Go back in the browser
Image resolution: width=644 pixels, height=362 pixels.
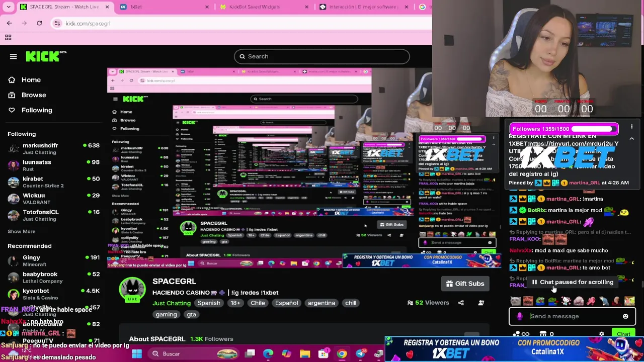tap(9, 23)
